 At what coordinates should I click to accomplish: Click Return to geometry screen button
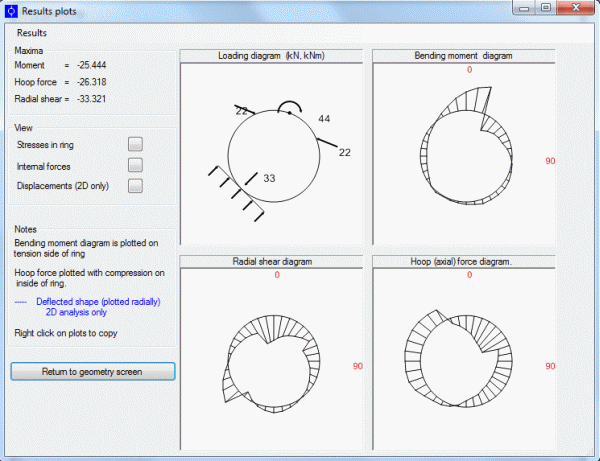coord(93,371)
